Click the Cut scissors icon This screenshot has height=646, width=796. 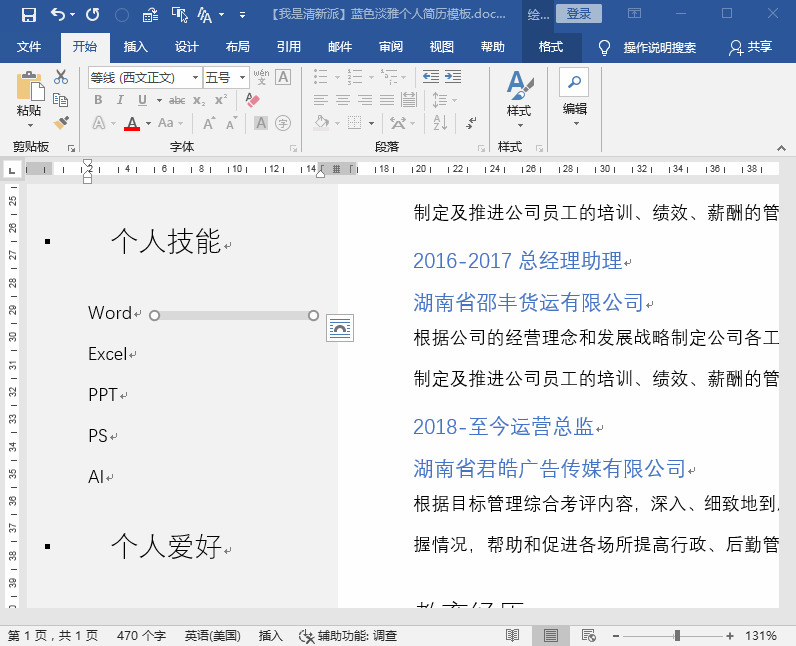61,77
